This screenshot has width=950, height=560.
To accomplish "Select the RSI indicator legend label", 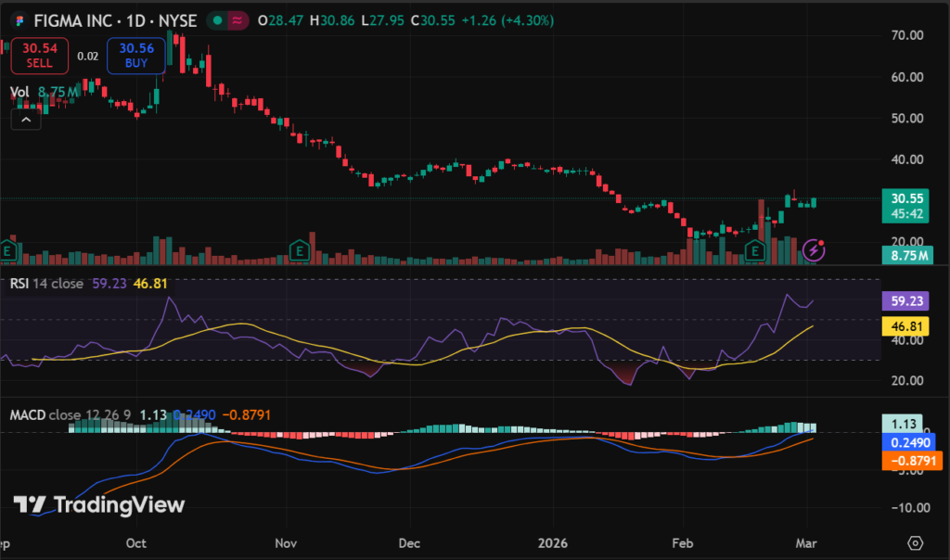I will (x=21, y=284).
